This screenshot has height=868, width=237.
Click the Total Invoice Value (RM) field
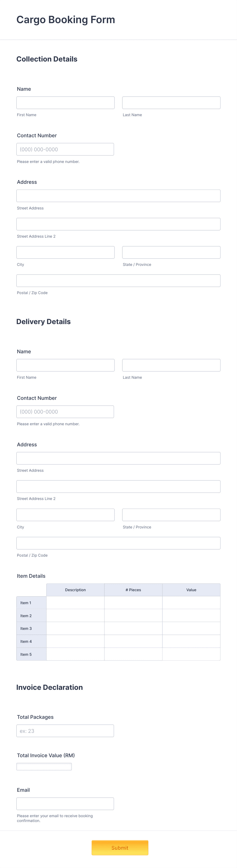tap(44, 767)
